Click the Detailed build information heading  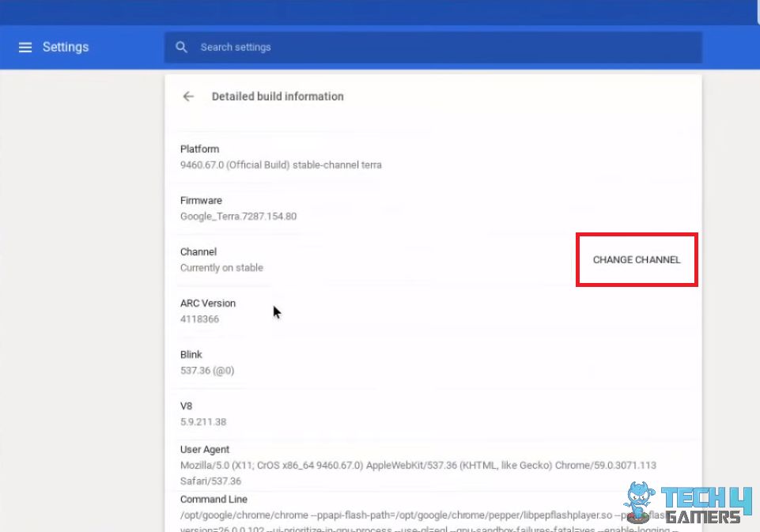tap(278, 96)
